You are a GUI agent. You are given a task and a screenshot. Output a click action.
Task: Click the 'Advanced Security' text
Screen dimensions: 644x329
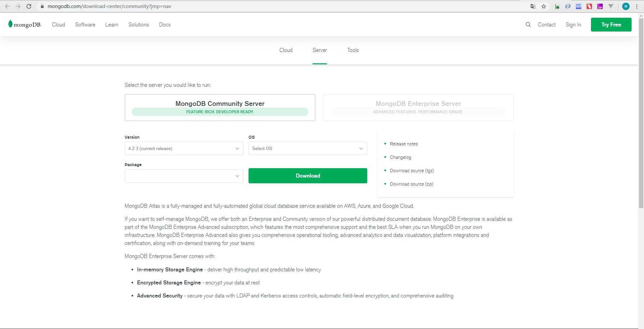160,296
